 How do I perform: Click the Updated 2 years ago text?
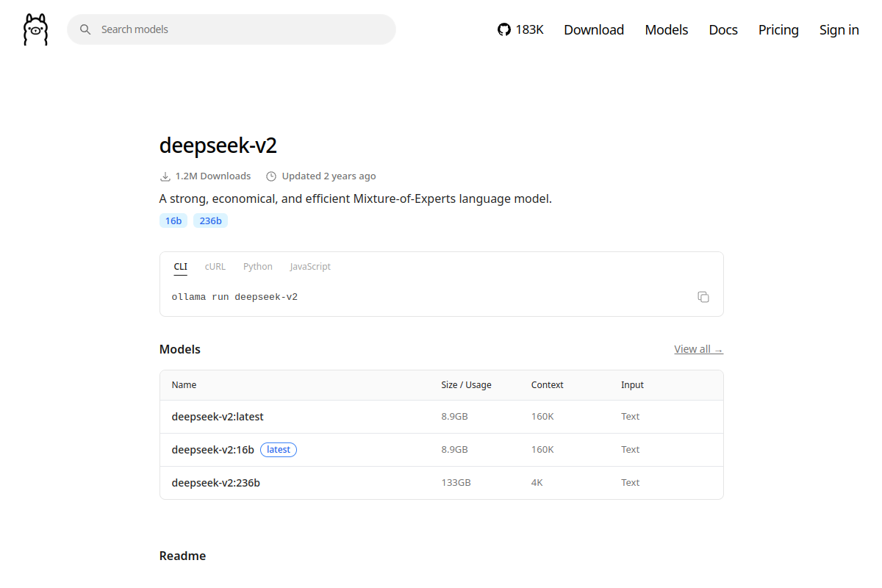pyautogui.click(x=329, y=176)
